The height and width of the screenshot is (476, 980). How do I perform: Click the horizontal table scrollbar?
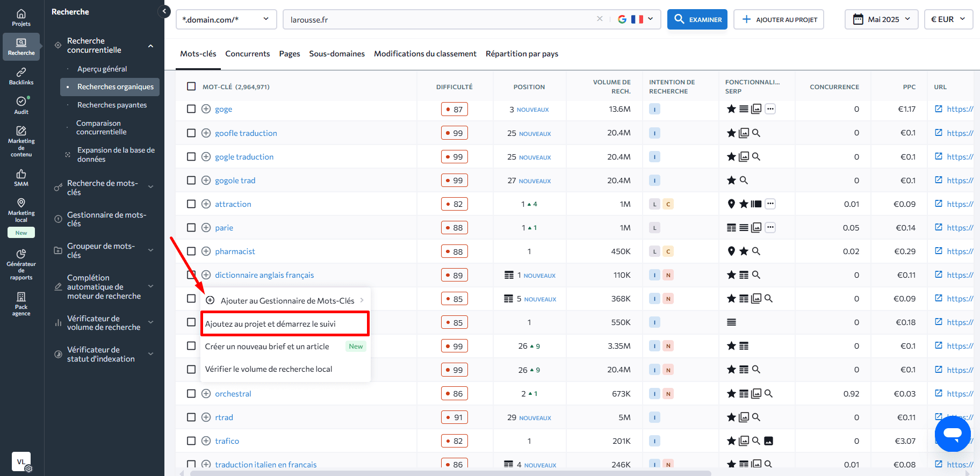tap(450, 473)
